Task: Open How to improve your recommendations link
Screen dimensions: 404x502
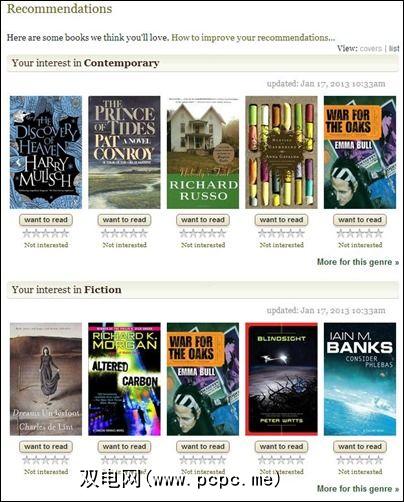Action: tap(253, 38)
